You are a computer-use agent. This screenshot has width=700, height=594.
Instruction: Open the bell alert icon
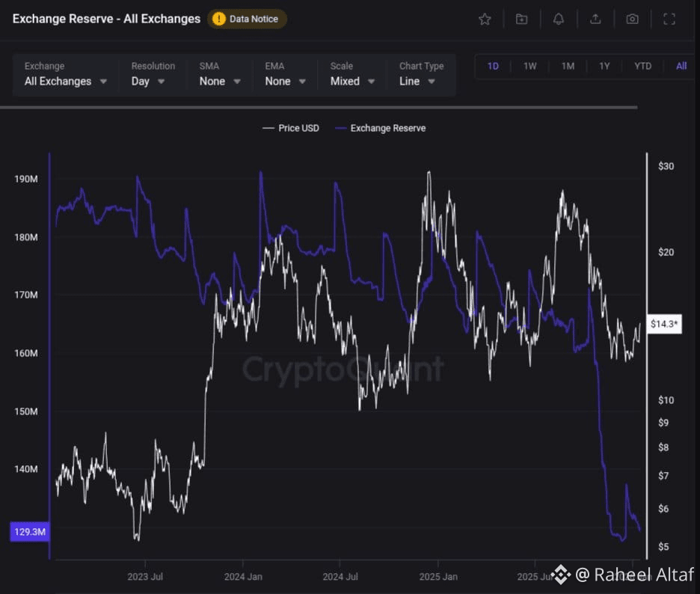(x=559, y=19)
